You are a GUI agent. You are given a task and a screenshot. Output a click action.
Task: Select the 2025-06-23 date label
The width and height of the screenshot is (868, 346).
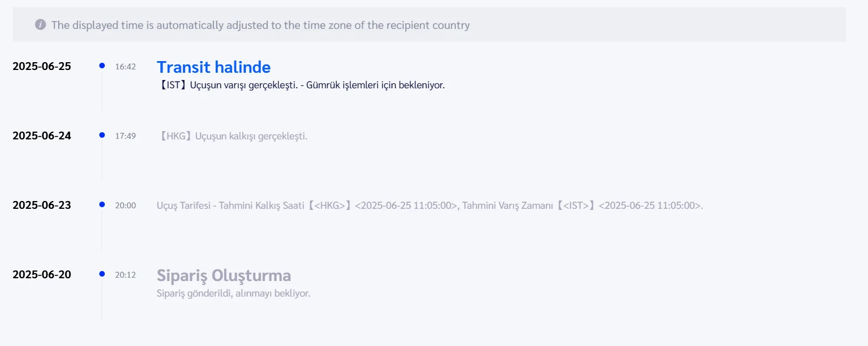[42, 205]
